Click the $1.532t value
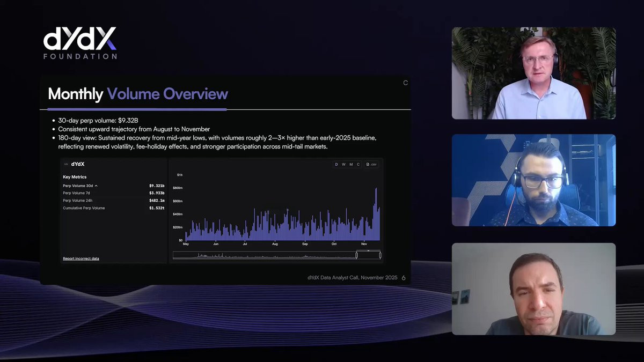The height and width of the screenshot is (362, 644). pyautogui.click(x=157, y=208)
